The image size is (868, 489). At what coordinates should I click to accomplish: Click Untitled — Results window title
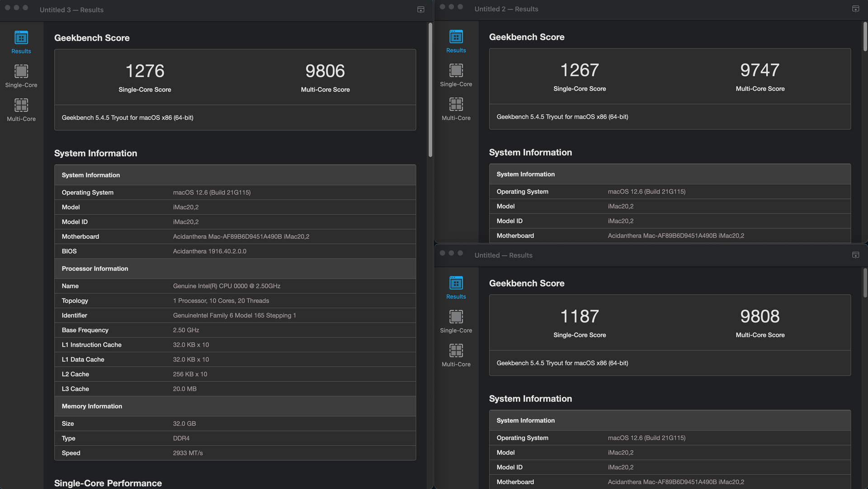[x=503, y=256]
